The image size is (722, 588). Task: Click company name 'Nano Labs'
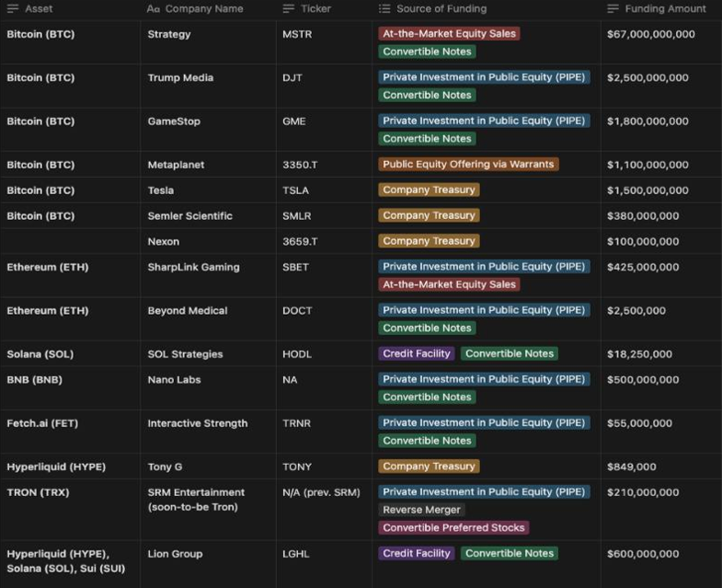click(174, 380)
